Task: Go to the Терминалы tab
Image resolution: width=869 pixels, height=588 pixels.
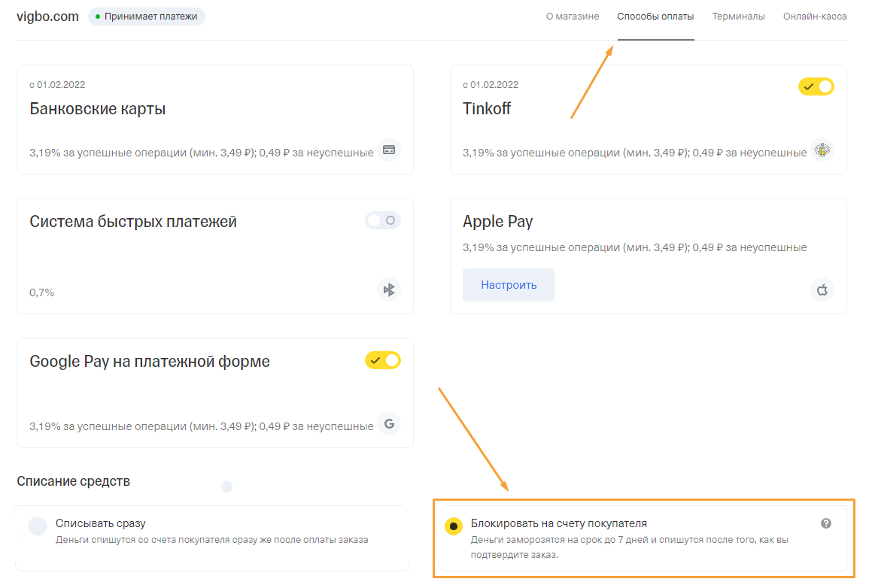Action: (x=738, y=17)
